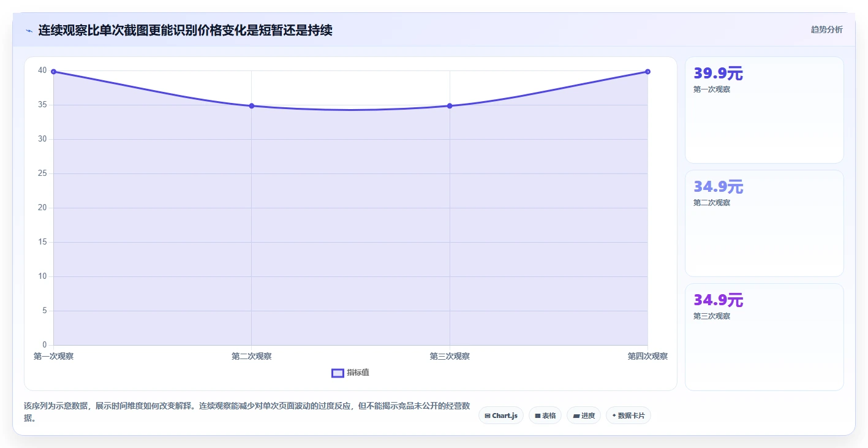Toggle the 指标值 legend item
Viewport: 868px width, 448px height.
(x=350, y=373)
